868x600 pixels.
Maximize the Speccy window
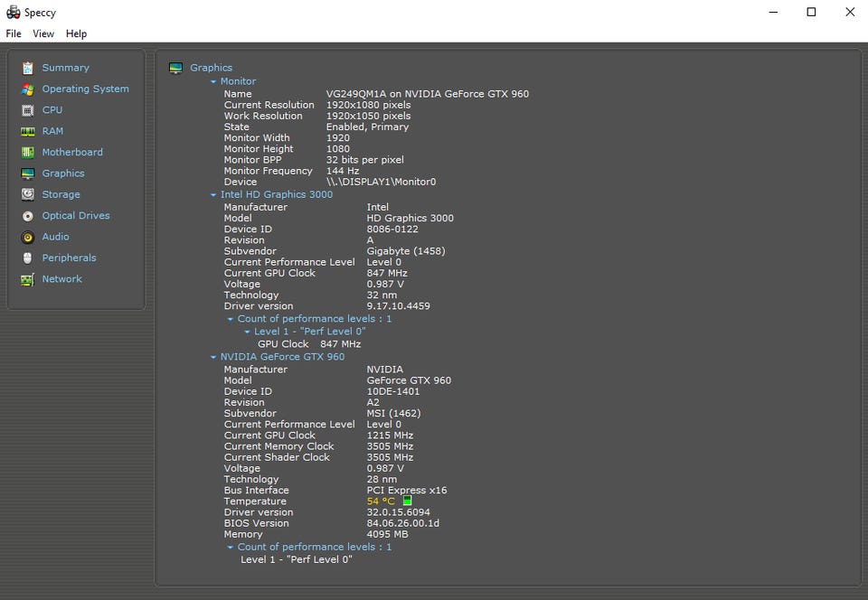point(811,12)
